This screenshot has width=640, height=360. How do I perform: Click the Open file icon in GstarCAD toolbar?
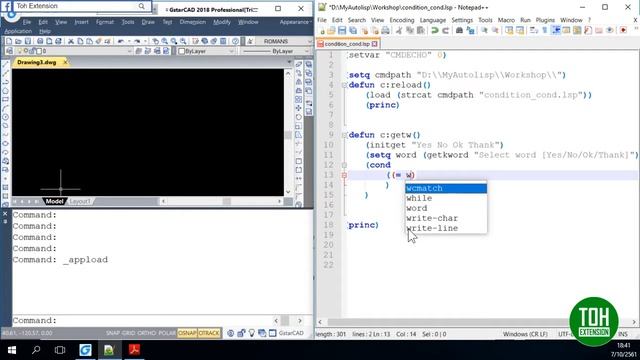(x=18, y=41)
